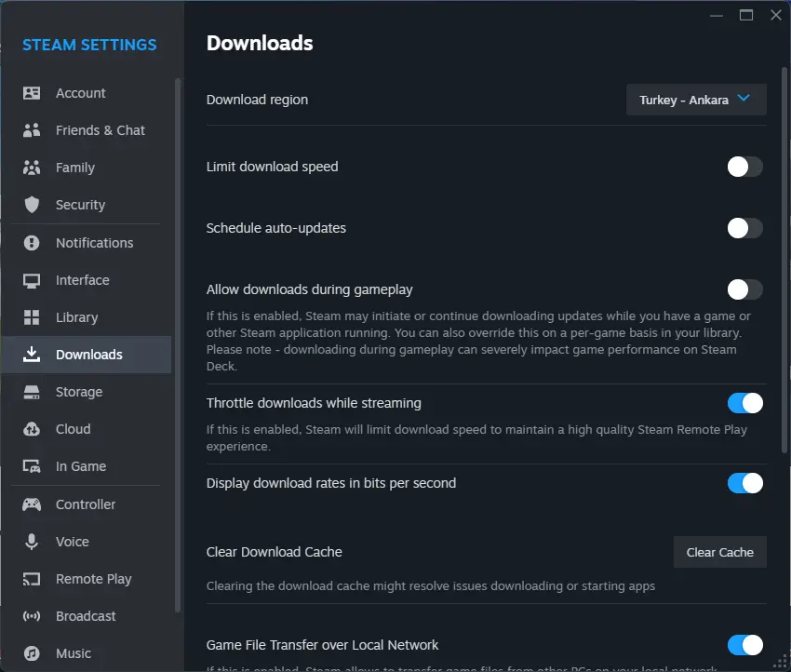Click the sidebar vertical scrollbar

[177, 345]
